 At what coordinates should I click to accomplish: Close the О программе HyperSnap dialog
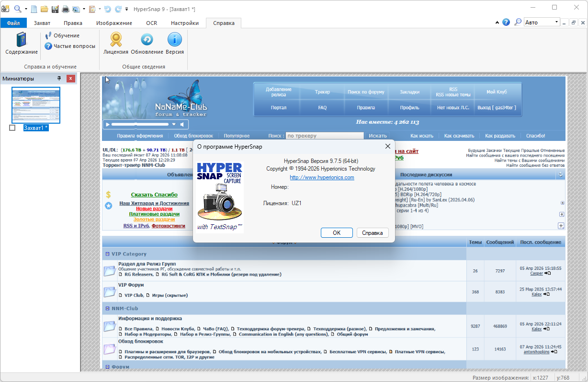click(388, 146)
